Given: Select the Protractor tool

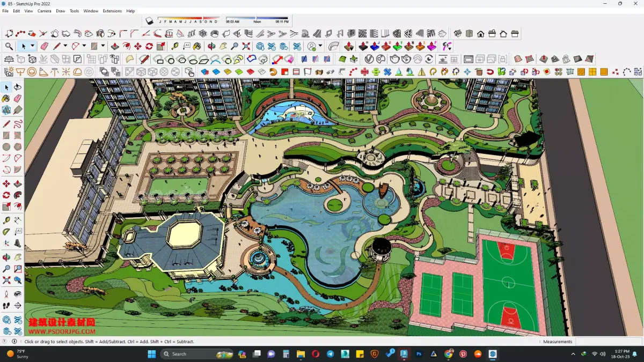Looking at the screenshot, I should coord(6,232).
